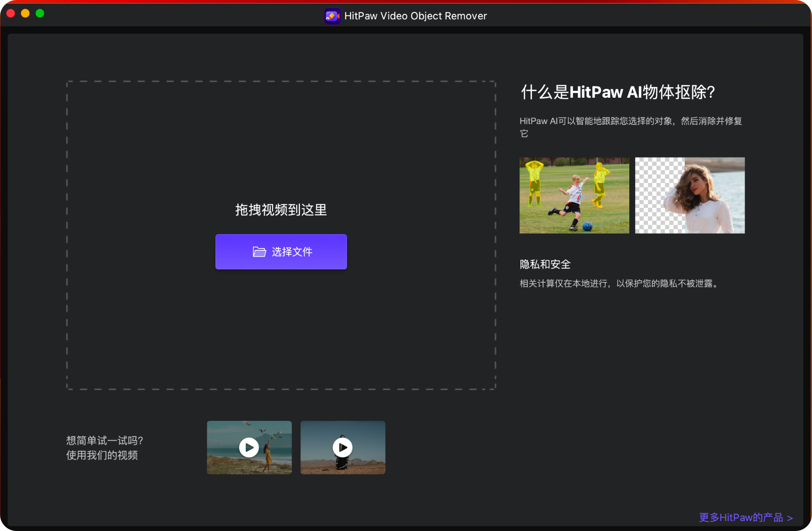Click the 选择文件 button
Screen dimensions: 812x531
[x=281, y=252]
